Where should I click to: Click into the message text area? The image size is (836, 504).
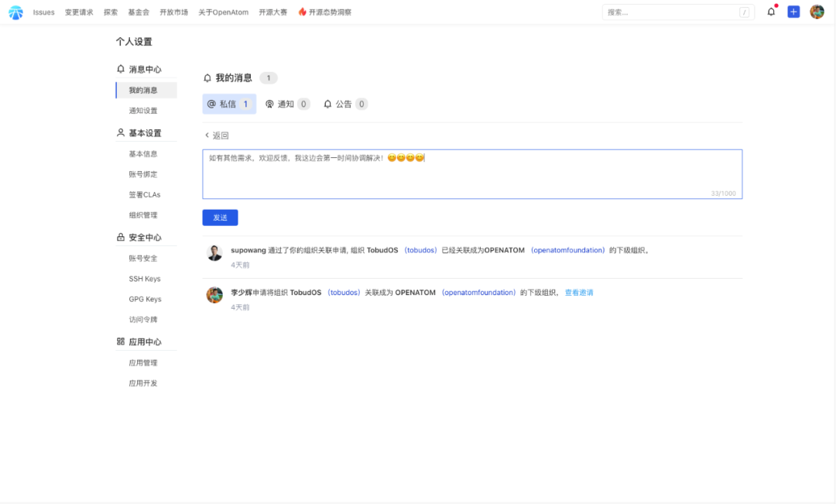click(472, 174)
